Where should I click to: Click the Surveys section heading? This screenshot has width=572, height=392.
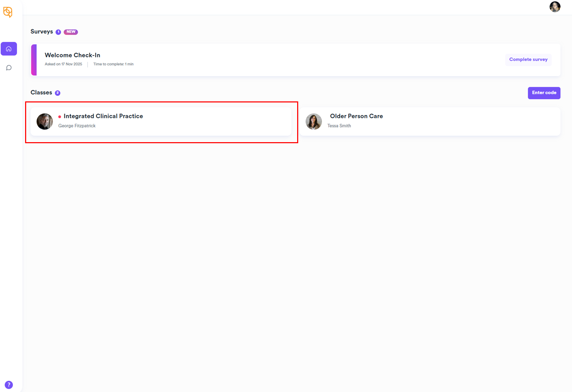pos(42,32)
